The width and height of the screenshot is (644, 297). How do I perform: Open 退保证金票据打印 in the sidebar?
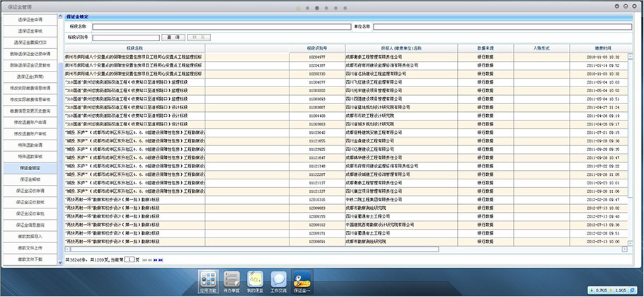(x=30, y=43)
